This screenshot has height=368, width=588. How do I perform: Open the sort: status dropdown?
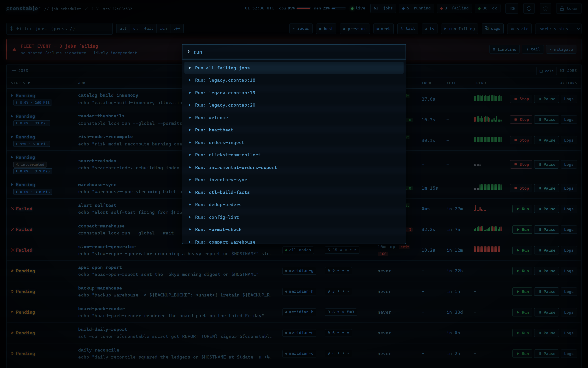coord(558,29)
